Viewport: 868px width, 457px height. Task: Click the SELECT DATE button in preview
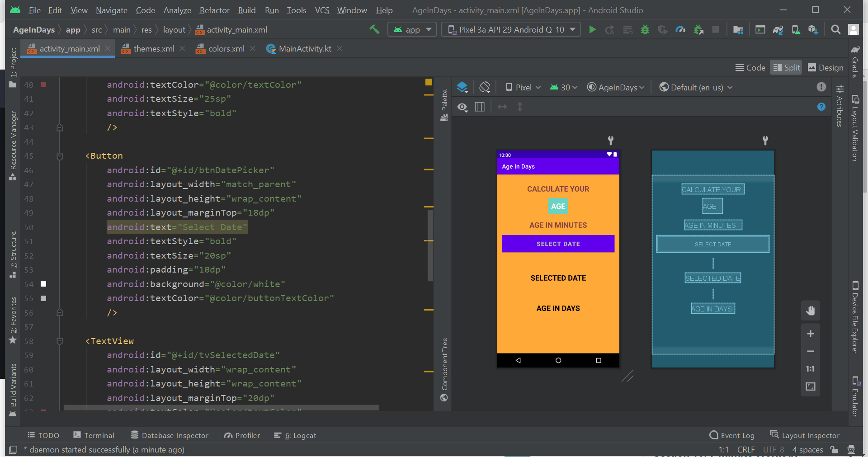coord(558,244)
